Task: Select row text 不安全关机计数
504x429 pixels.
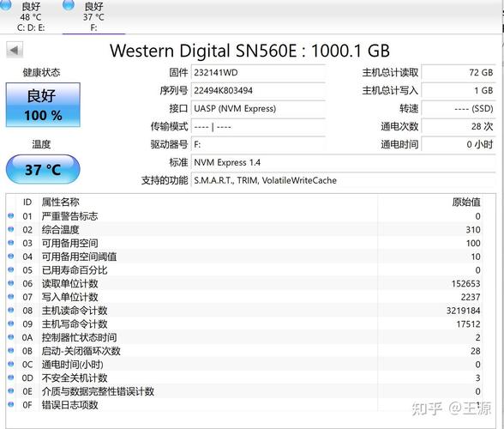Action: (75, 378)
